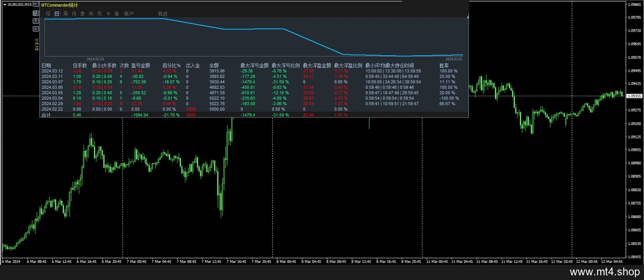Click the V 5.15 version label
The width and height of the screenshot is (644, 280).
(37, 44)
